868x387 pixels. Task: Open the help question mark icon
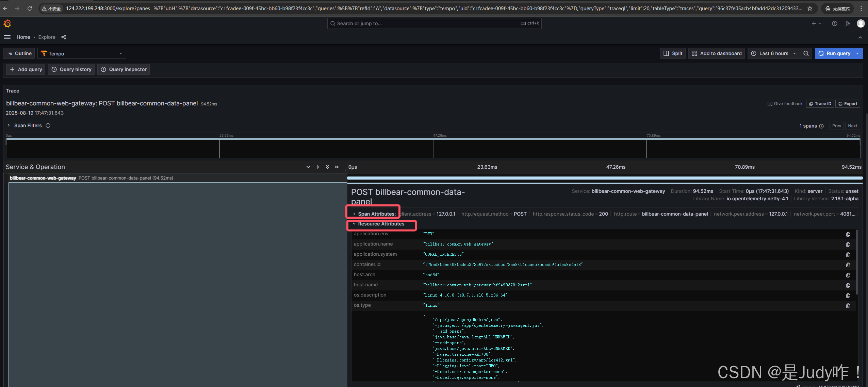pos(834,23)
